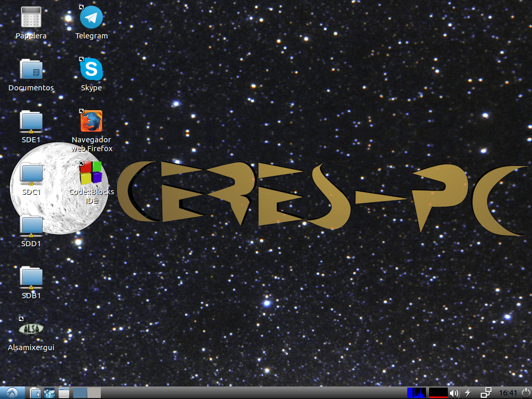532x399 pixels.
Task: Open the SDC1 drive folder
Action: click(x=31, y=174)
